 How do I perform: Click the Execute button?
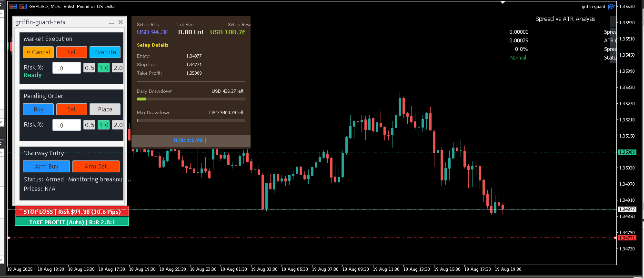pos(105,52)
